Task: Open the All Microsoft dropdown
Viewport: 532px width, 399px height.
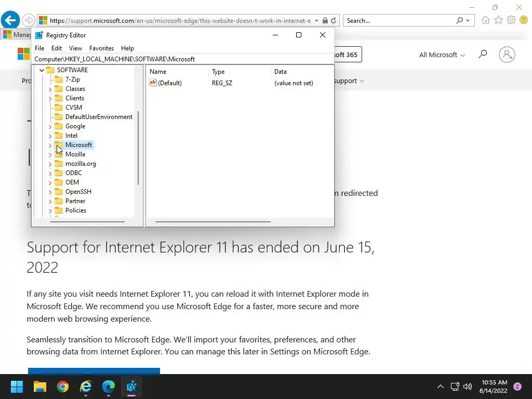Action: pos(442,55)
